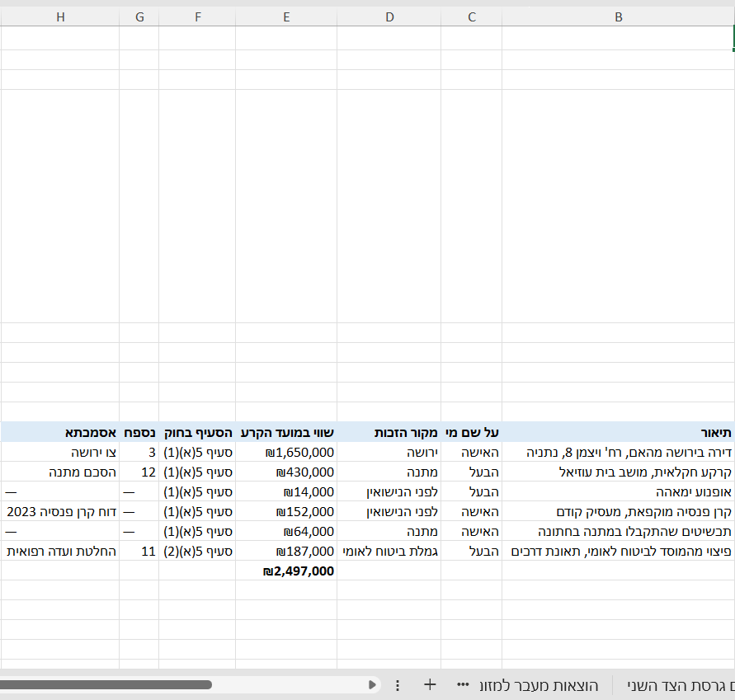The height and width of the screenshot is (700, 735).
Task: Select column G header
Action: [x=139, y=17]
